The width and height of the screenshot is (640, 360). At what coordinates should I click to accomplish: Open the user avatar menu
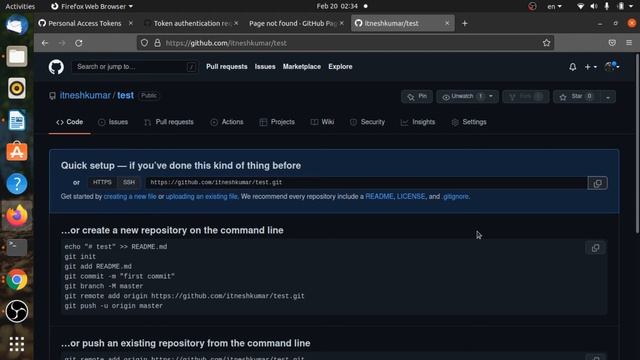(612, 67)
